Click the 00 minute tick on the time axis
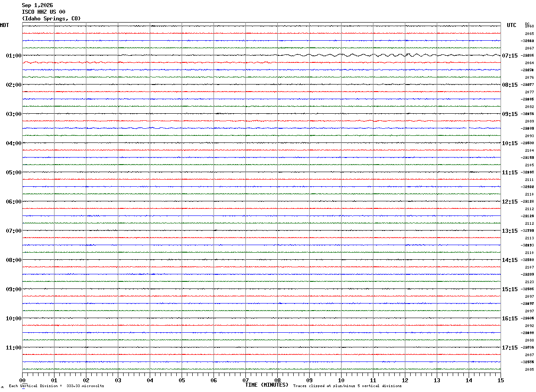Image resolution: width=536 pixels, height=392 pixels. tap(23, 380)
